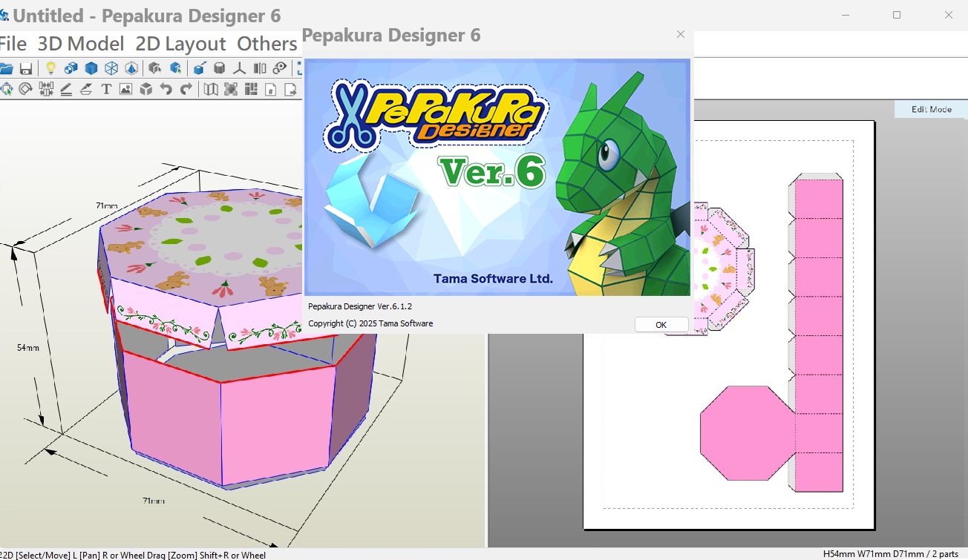Select the pink octagon part in layout
The image size is (968, 560).
tap(746, 432)
